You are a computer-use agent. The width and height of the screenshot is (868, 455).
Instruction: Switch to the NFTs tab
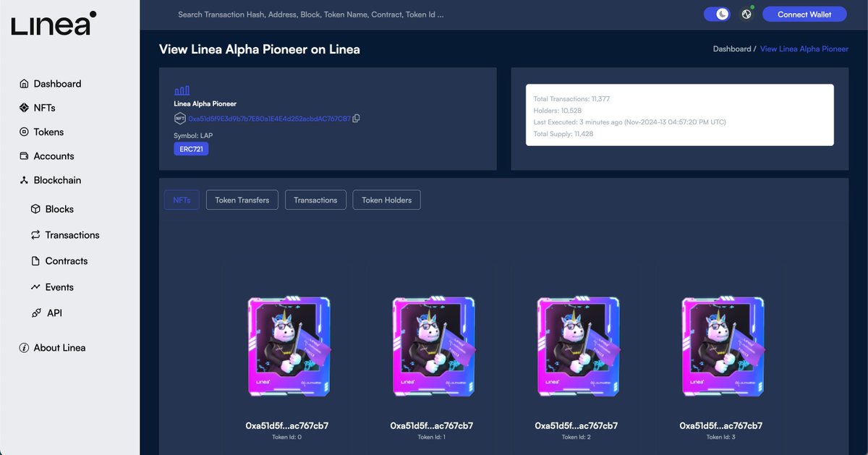coord(182,200)
